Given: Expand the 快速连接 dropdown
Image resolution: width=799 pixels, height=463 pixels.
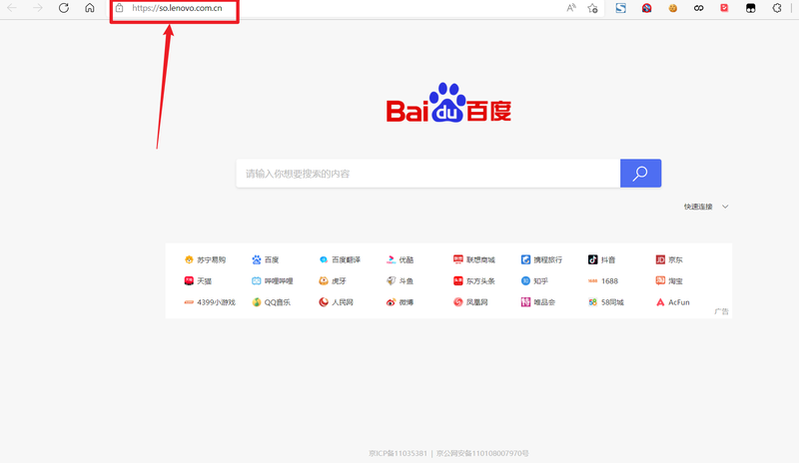Looking at the screenshot, I should (706, 206).
